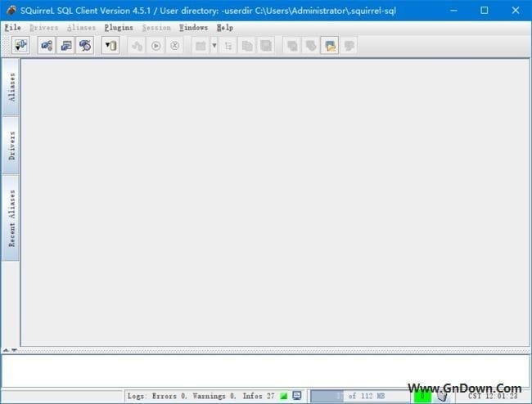This screenshot has width=532, height=404.
Task: Click the Connect to alias toolbar icon
Action: [x=20, y=46]
